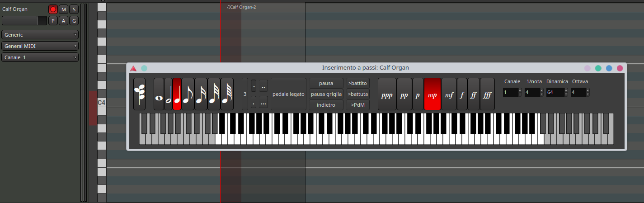Select the sixty-fourth note duration
This screenshot has width=644, height=203.
tap(227, 94)
